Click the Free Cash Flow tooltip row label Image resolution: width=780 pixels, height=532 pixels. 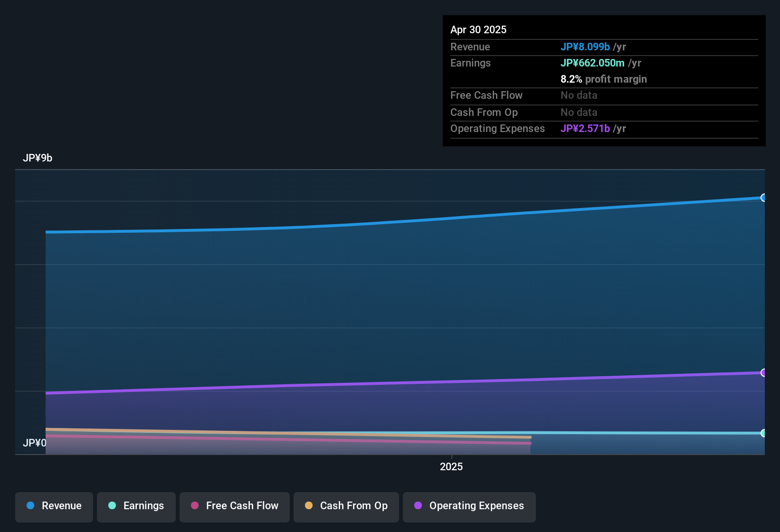tap(486, 95)
